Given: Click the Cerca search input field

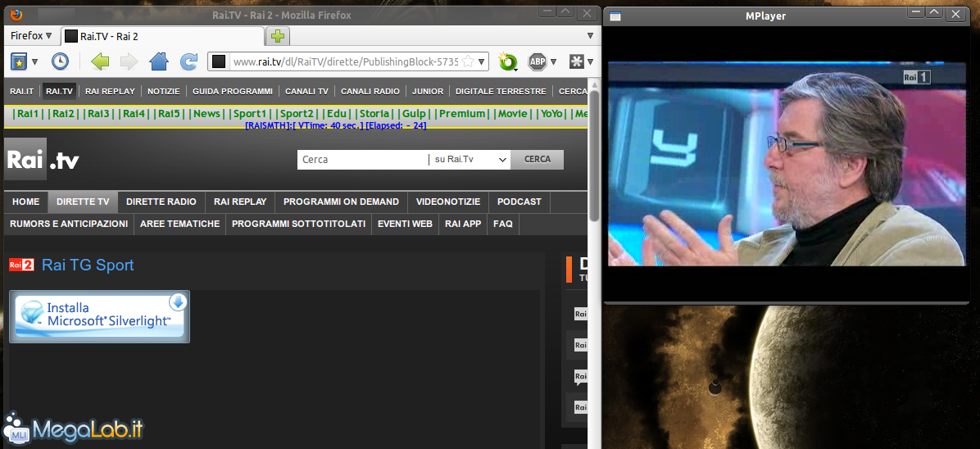Looking at the screenshot, I should 362,160.
